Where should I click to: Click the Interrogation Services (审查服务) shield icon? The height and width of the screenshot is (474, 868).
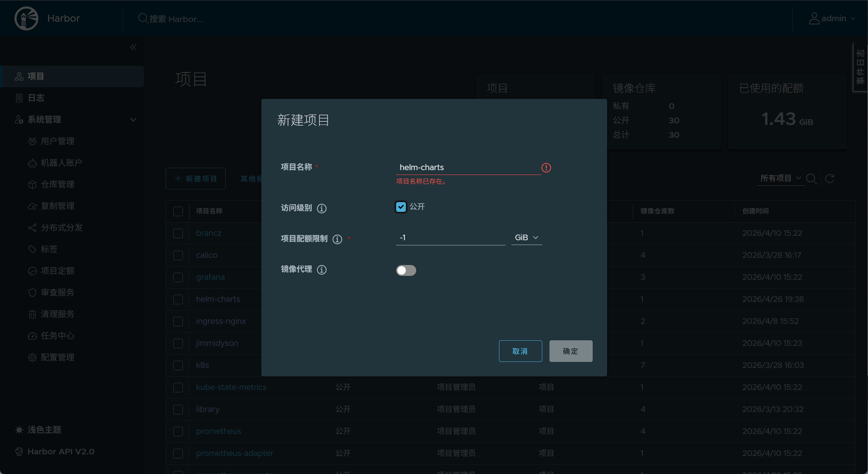(32, 293)
